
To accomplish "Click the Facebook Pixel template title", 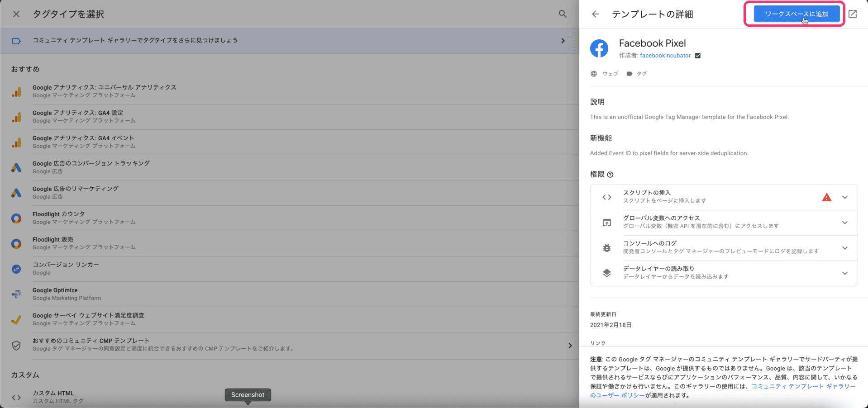I will point(652,43).
